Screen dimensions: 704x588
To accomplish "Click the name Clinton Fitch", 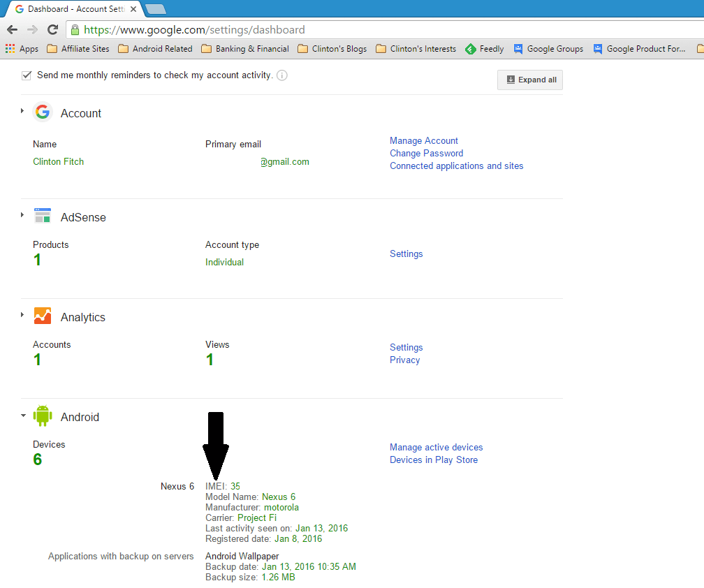I will point(59,161).
